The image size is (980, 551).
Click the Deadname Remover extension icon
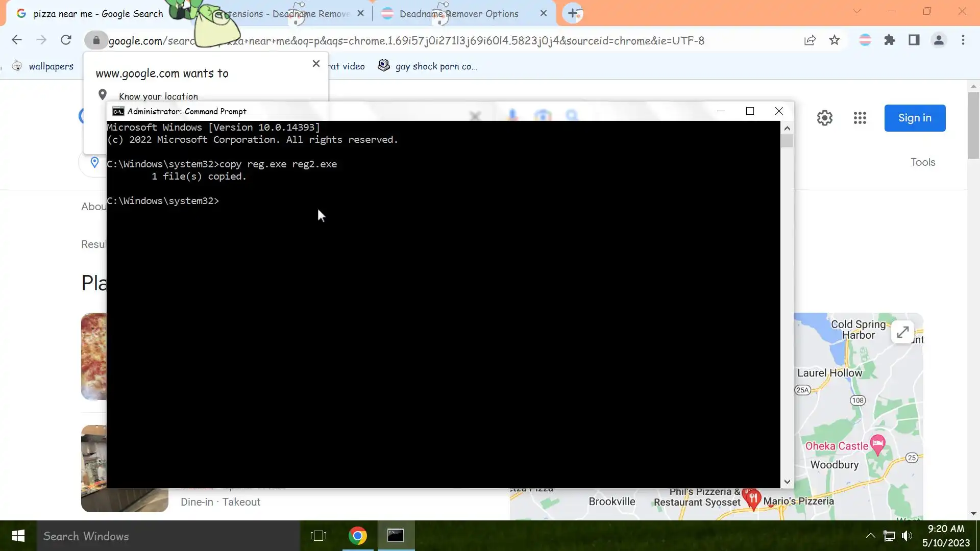tap(865, 40)
